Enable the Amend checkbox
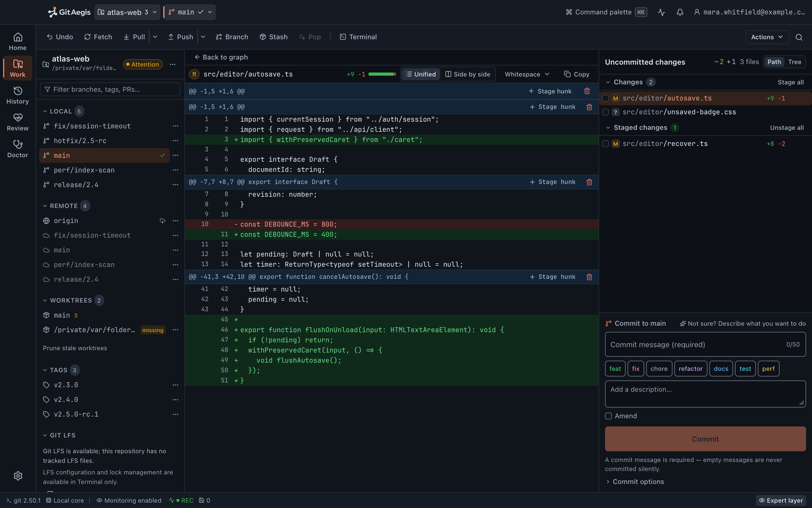 click(608, 416)
